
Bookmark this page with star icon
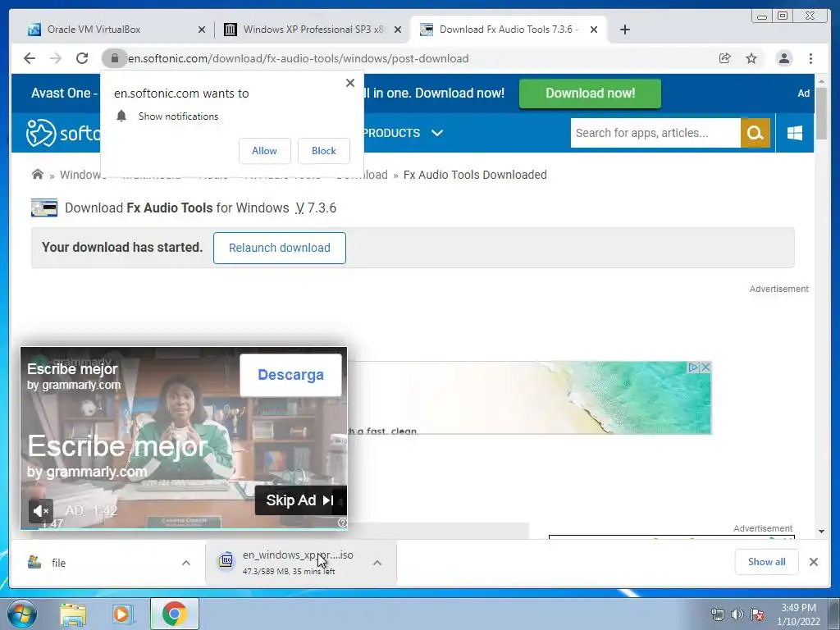pos(751,58)
